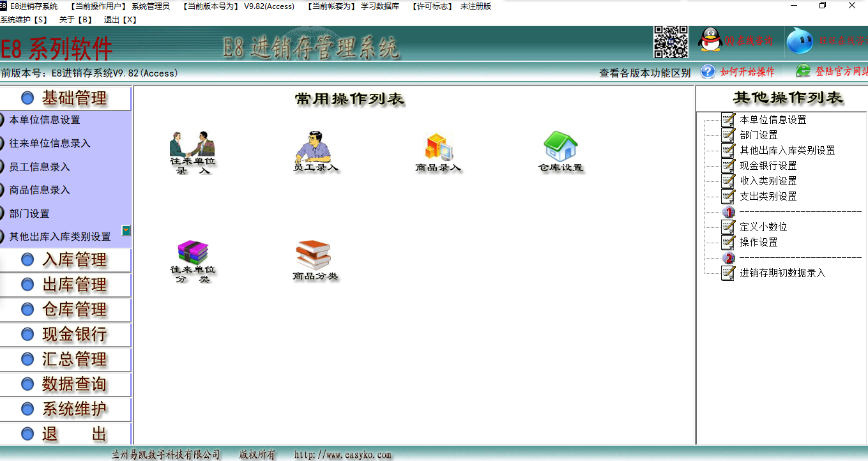Click the number 1 separator ball icon
The image size is (868, 461).
tap(729, 212)
